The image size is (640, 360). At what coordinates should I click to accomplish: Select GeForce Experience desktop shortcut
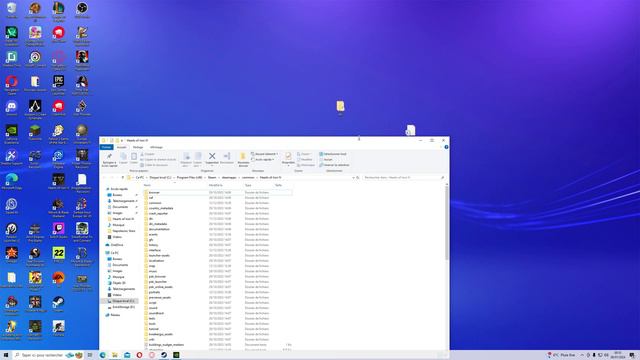coord(11,134)
